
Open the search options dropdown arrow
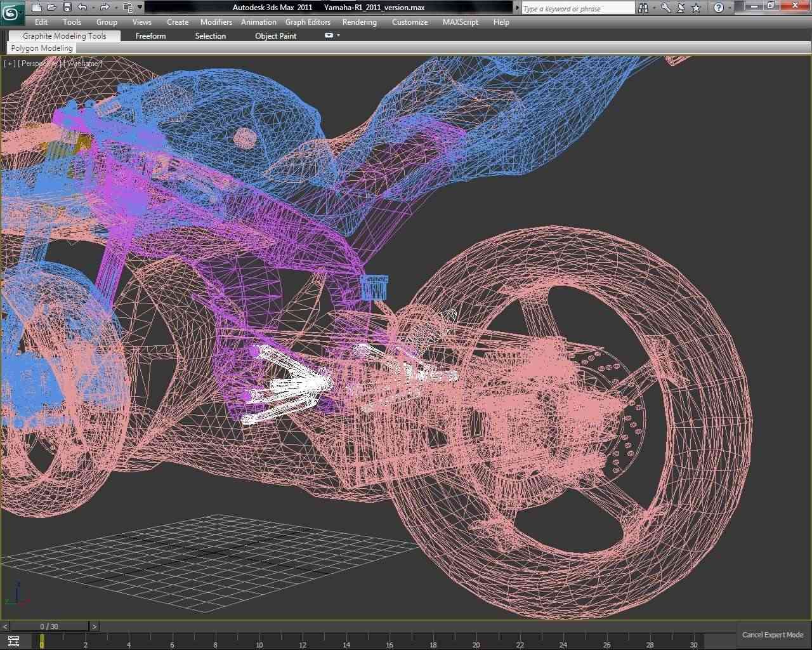click(654, 8)
